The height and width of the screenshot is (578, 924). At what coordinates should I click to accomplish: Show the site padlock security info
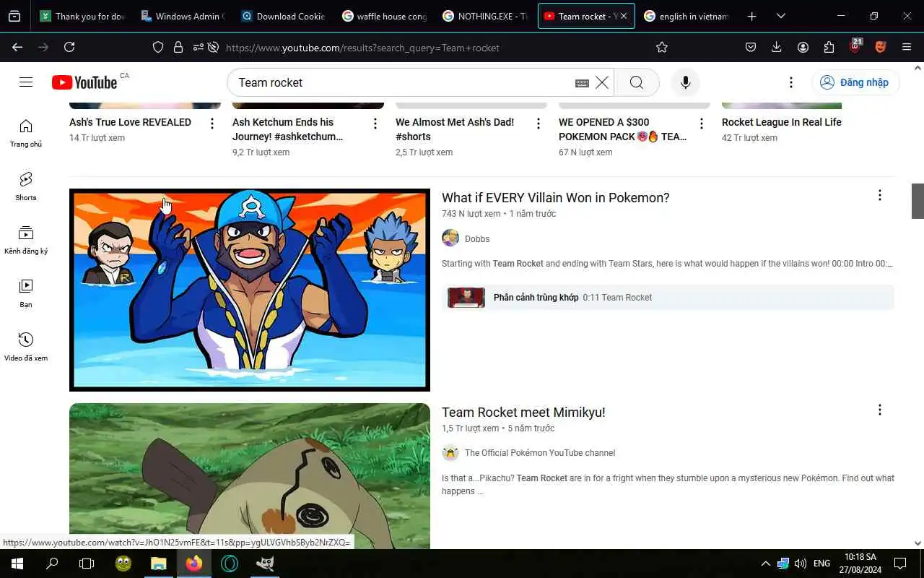coord(178,47)
